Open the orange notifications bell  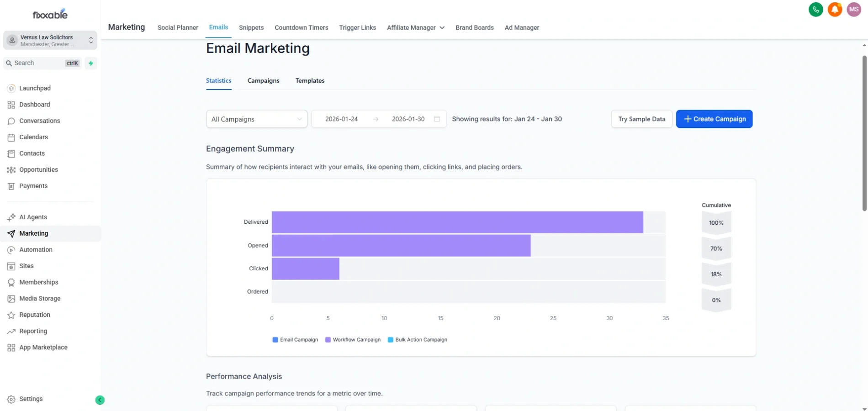(x=835, y=10)
